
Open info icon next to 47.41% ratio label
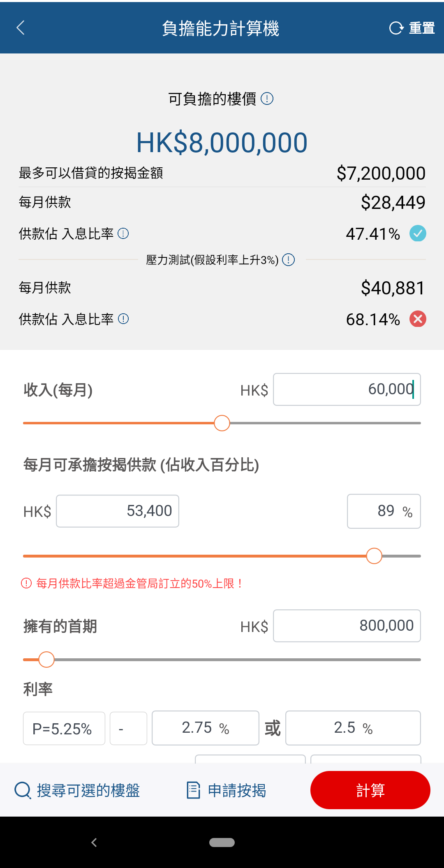click(123, 234)
